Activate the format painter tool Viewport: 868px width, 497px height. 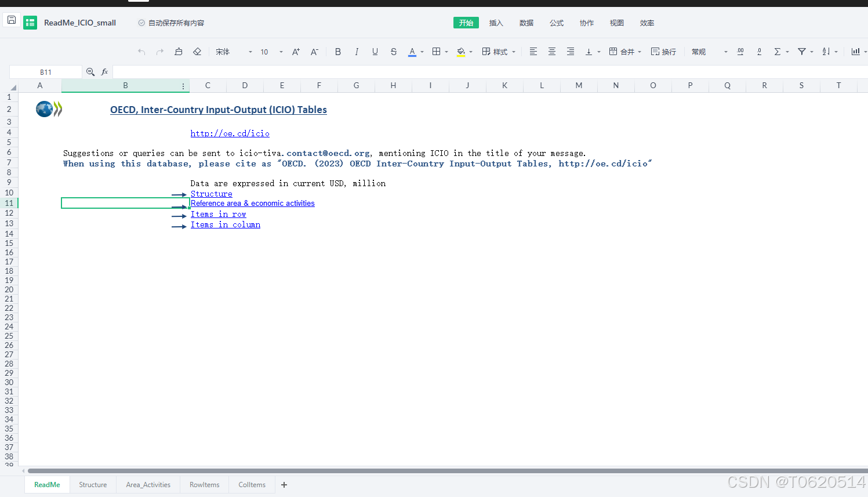[179, 52]
